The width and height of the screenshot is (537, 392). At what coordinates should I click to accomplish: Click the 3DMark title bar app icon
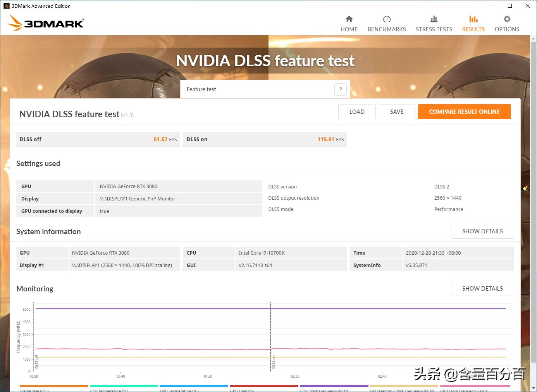click(x=6, y=6)
